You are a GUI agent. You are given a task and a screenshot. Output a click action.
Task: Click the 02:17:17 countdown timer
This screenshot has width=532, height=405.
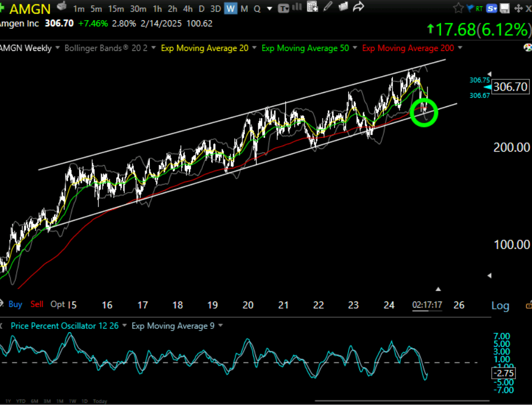click(x=427, y=305)
